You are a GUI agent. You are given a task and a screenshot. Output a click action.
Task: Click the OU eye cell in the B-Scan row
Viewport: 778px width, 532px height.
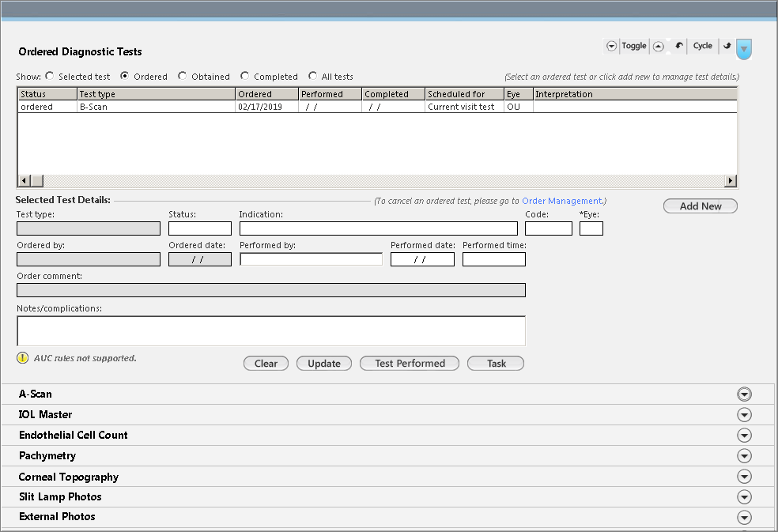tap(519, 107)
